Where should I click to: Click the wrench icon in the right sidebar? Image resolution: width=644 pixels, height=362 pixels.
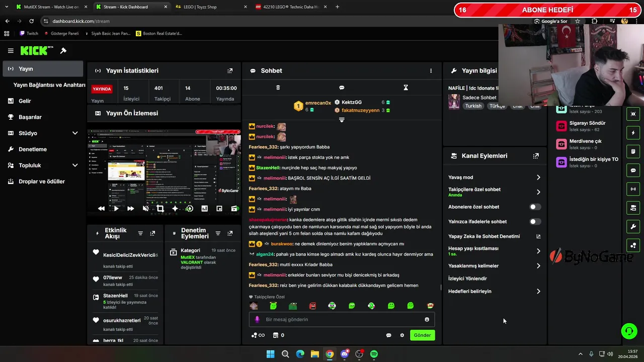click(633, 227)
